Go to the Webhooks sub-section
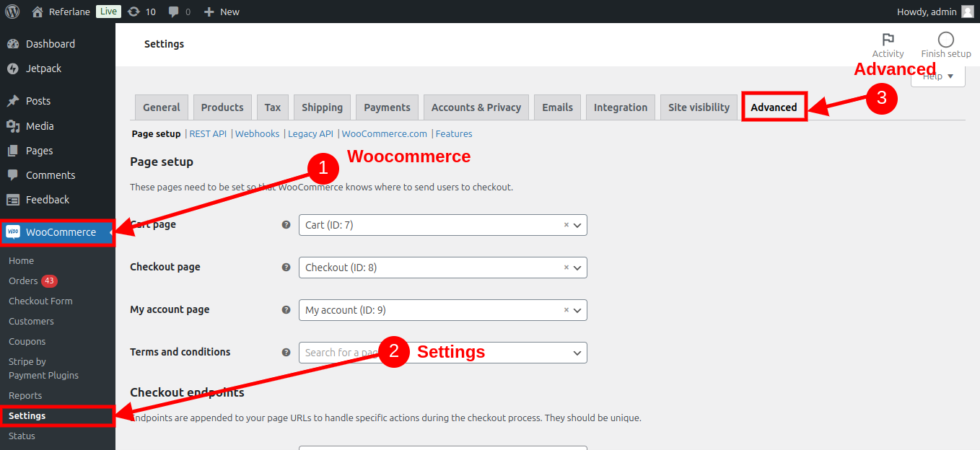The image size is (980, 450). pyautogui.click(x=257, y=133)
